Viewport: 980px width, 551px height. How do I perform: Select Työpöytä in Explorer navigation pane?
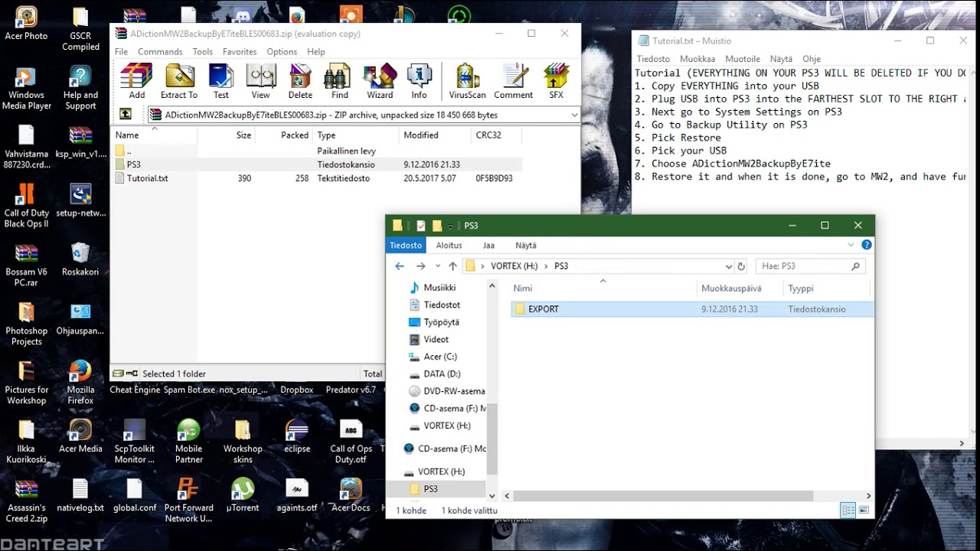(442, 322)
